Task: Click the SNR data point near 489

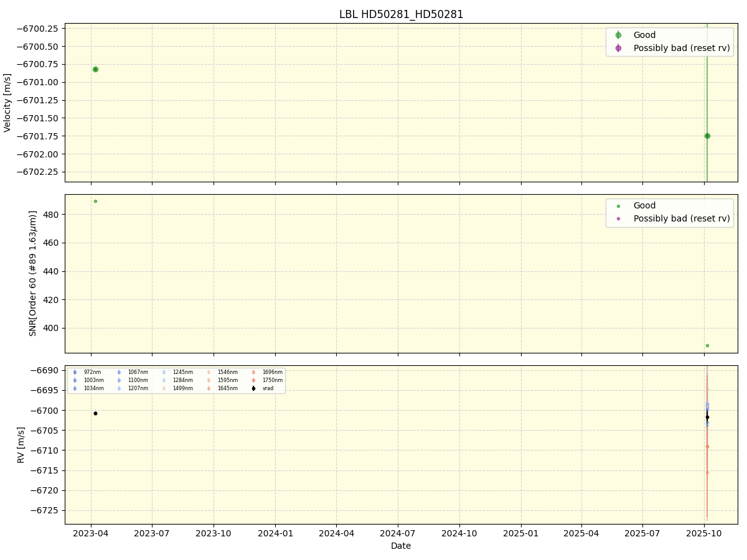Action: pos(95,201)
